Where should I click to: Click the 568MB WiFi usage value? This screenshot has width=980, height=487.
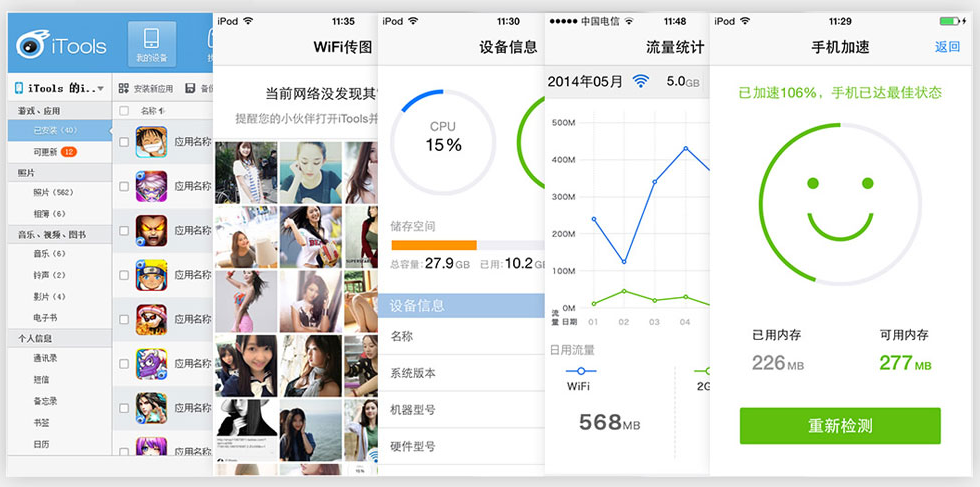tap(609, 423)
